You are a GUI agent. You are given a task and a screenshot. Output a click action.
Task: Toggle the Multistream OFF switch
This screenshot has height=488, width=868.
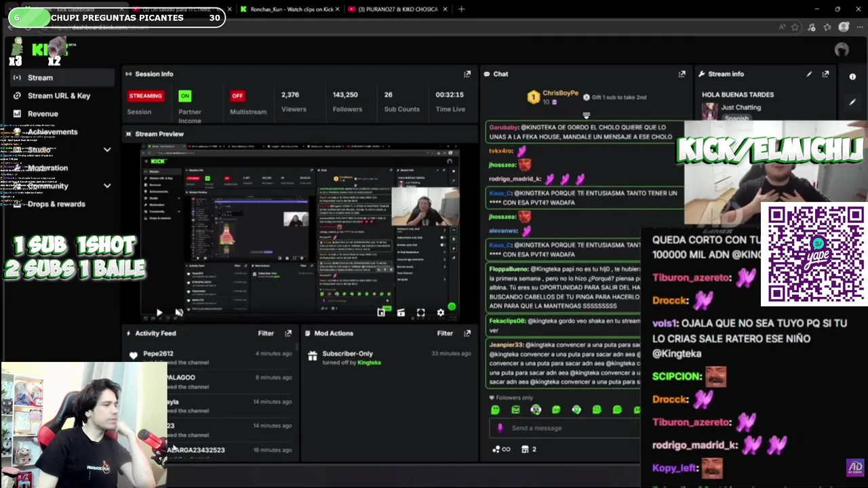[x=237, y=96]
